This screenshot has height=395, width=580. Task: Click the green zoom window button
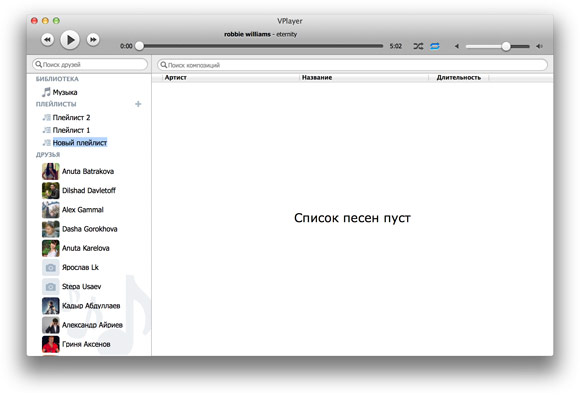56,21
